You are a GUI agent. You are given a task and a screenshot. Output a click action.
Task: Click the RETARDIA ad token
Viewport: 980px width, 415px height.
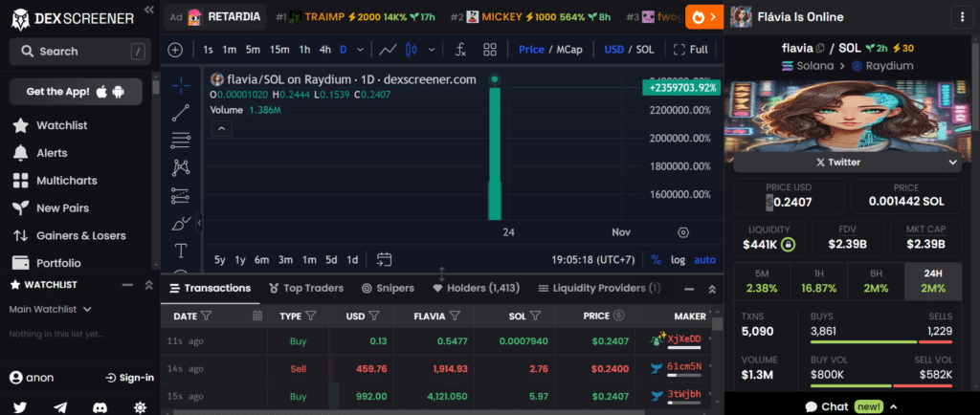215,17
